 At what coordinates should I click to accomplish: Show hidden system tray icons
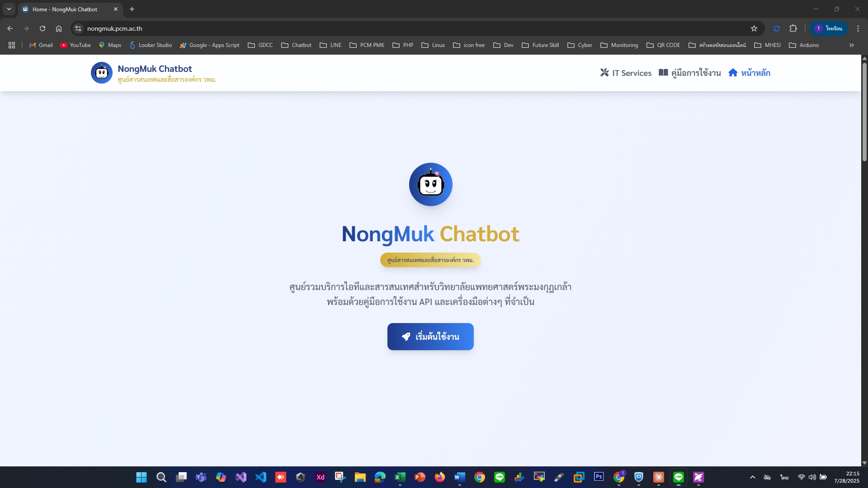pyautogui.click(x=752, y=477)
